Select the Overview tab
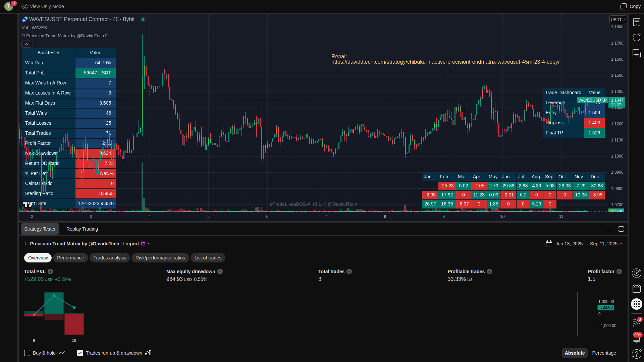 38,258
